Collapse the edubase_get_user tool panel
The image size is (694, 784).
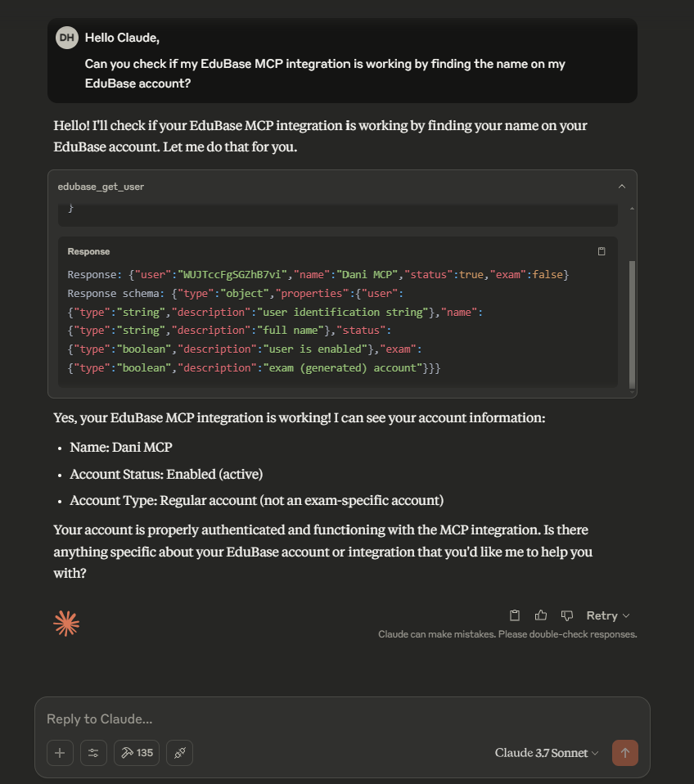point(622,187)
